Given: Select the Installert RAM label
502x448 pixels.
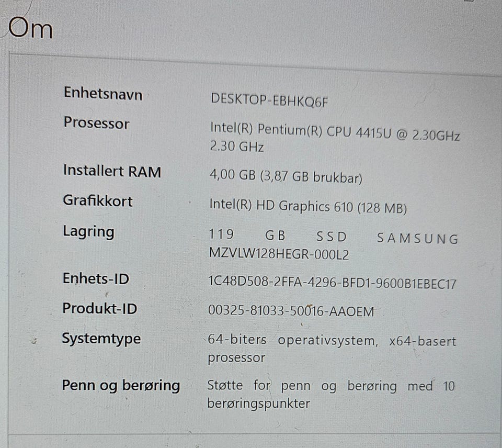Looking at the screenshot, I should click(x=112, y=171).
